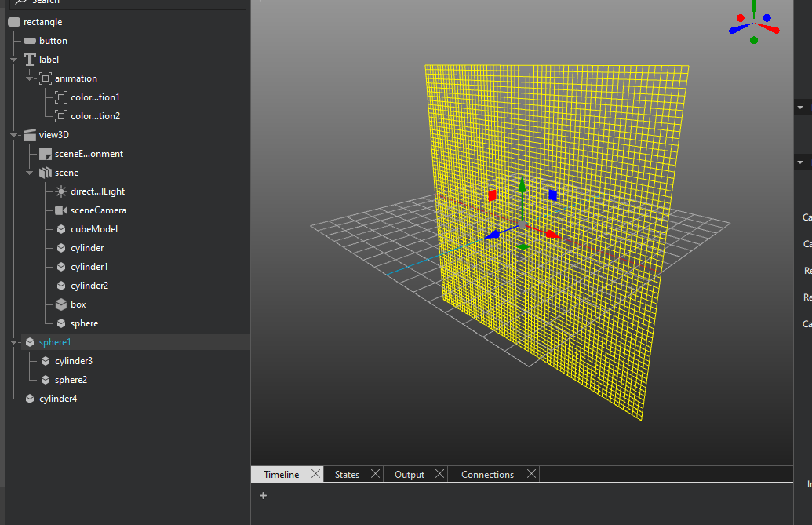The height and width of the screenshot is (525, 812).
Task: Collapse the scene node arrow
Action: [30, 173]
